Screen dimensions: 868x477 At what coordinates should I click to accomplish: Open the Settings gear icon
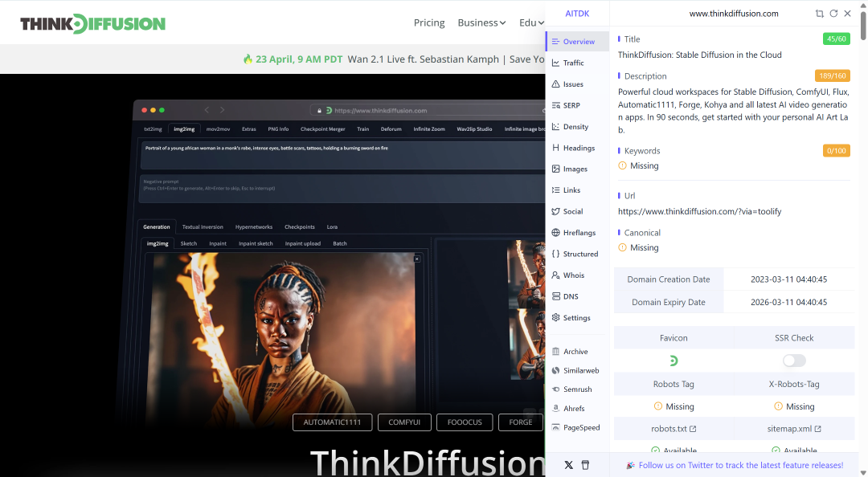click(556, 318)
